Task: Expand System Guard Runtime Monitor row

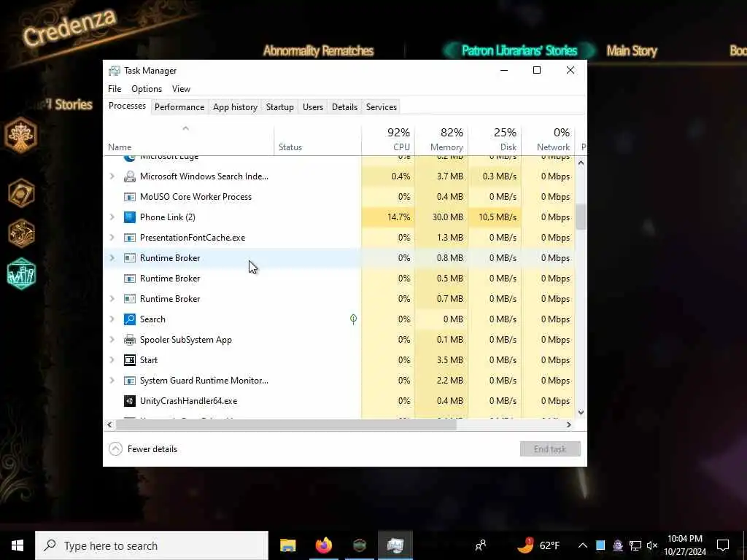Action: [112, 381]
